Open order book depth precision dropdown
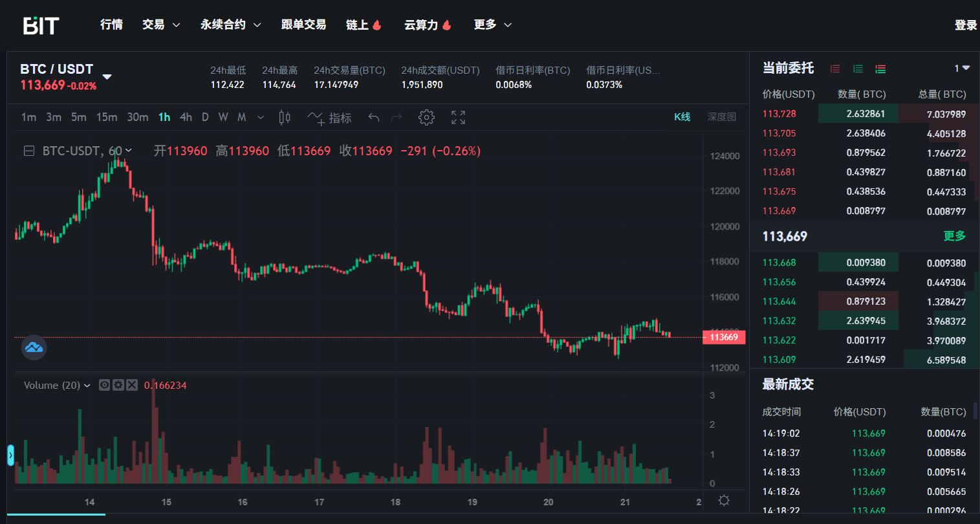The image size is (980, 524). (962, 68)
